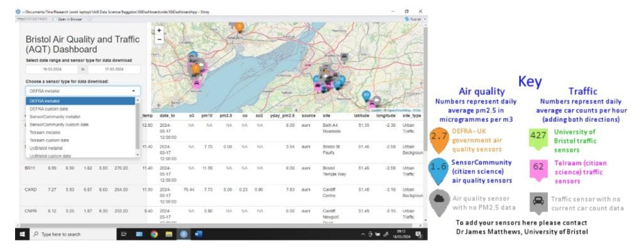
Task: Open the Publish dropdown arrow
Action: coord(425,19)
